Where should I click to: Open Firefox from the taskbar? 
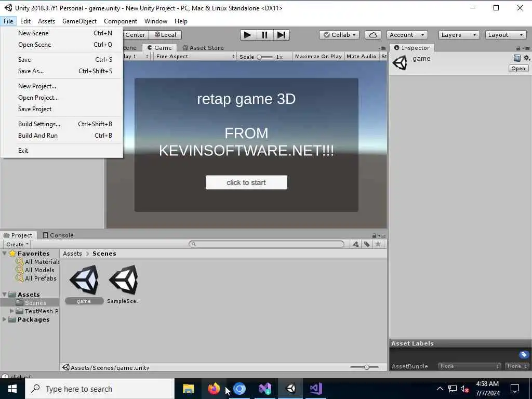[x=214, y=389]
